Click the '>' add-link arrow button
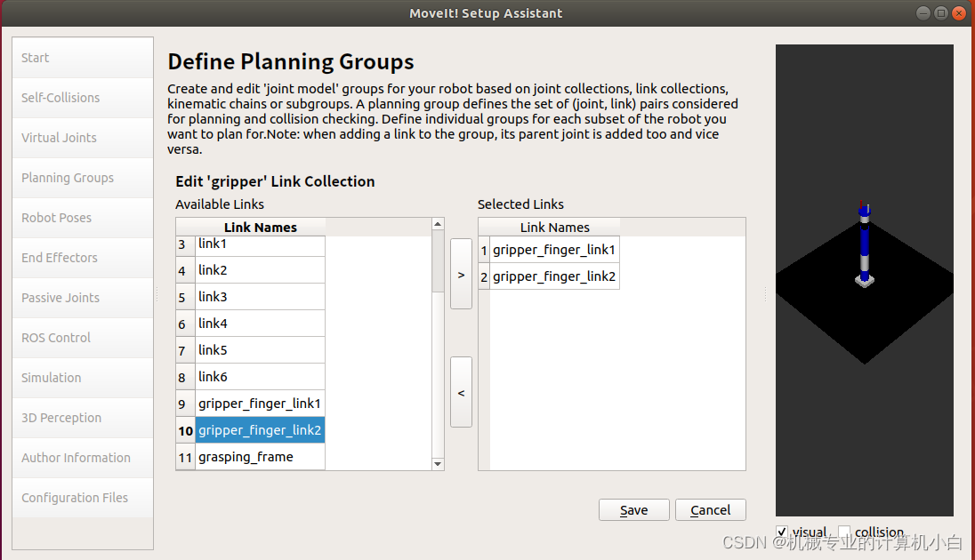 point(461,274)
